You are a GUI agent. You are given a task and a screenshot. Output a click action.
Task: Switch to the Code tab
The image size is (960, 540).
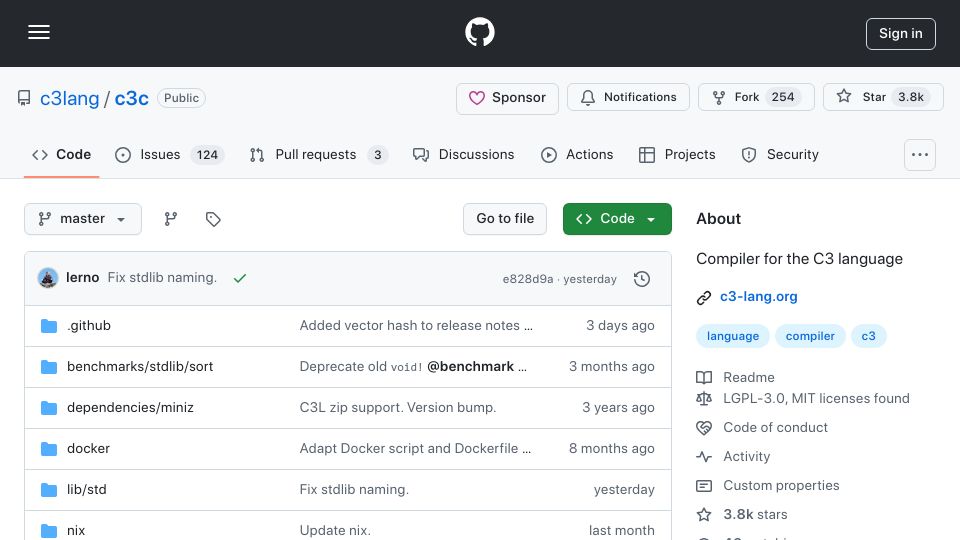(x=61, y=155)
